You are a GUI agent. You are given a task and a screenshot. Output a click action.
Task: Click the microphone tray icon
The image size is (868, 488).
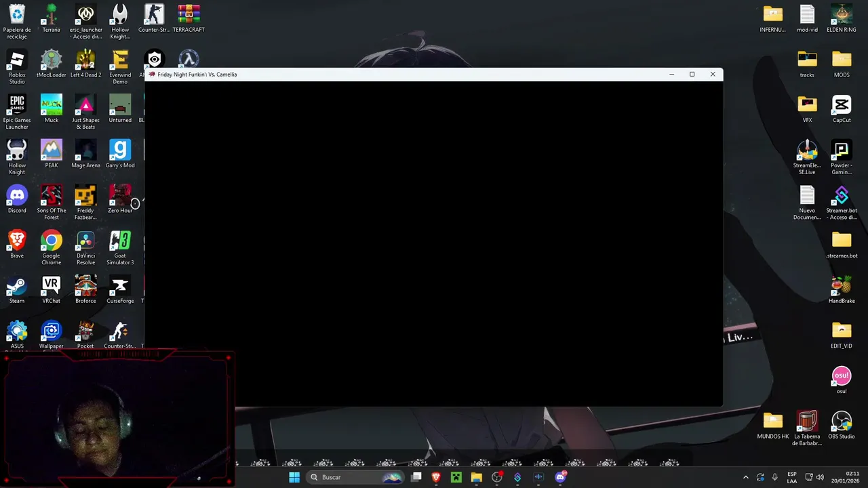coord(775,477)
